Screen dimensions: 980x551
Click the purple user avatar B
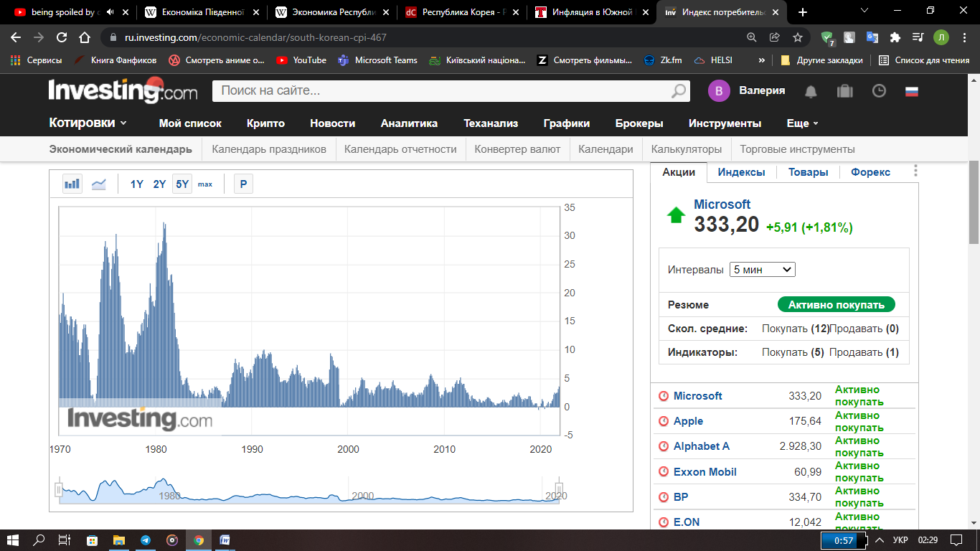click(719, 91)
